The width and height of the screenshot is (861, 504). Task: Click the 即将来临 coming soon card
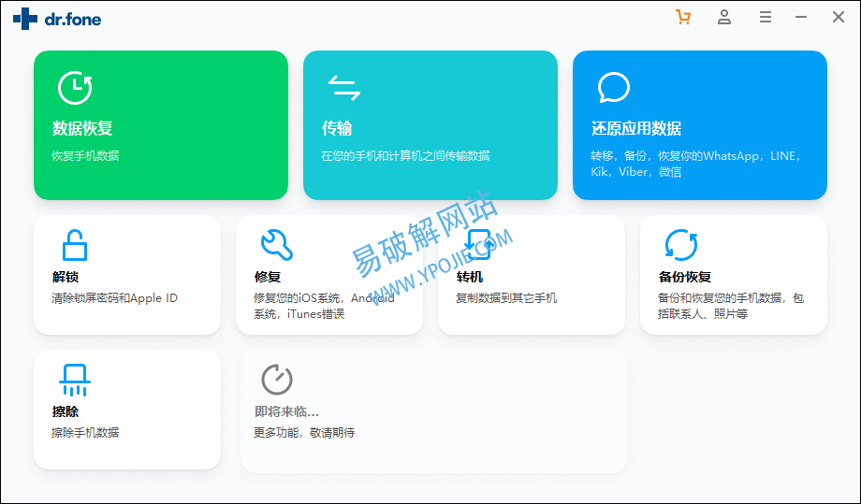[433, 411]
